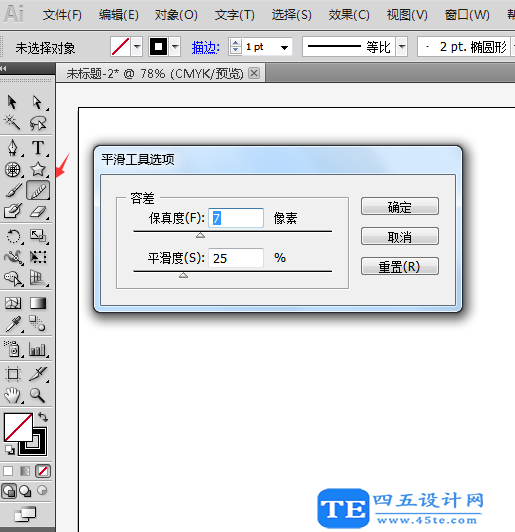This screenshot has width=515, height=532.
Task: Set paint mode to Color
Action: pos(8,471)
